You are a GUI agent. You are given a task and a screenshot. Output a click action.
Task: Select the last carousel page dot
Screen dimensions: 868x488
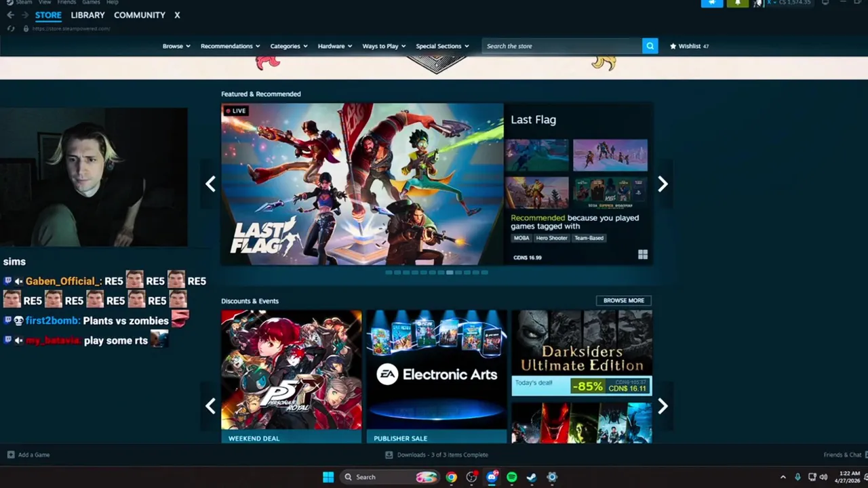coord(484,272)
